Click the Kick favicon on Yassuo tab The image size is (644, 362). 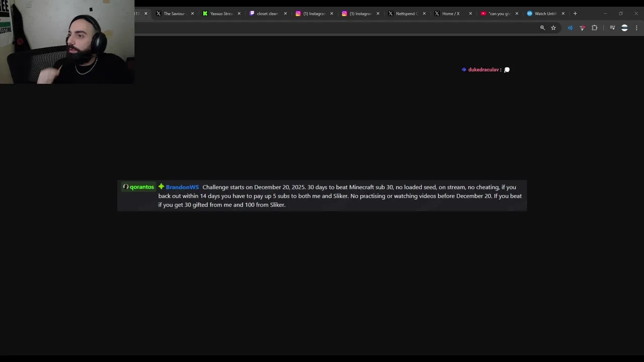click(x=205, y=14)
